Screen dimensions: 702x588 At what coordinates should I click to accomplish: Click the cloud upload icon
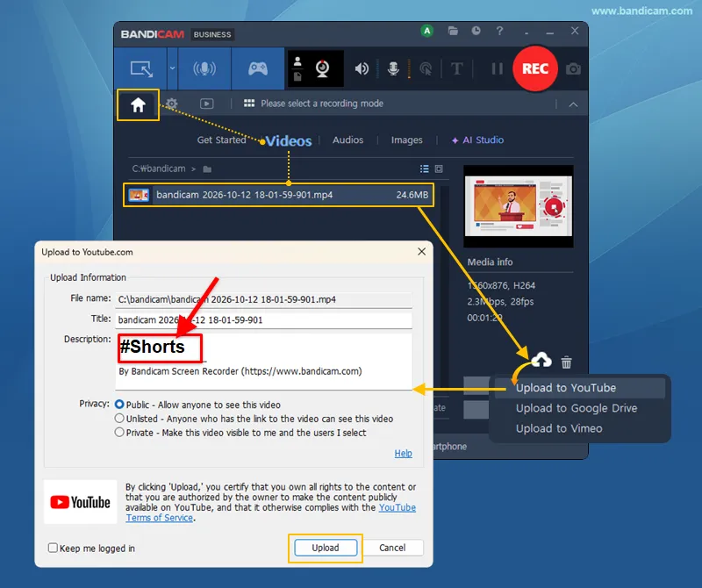[x=541, y=361]
